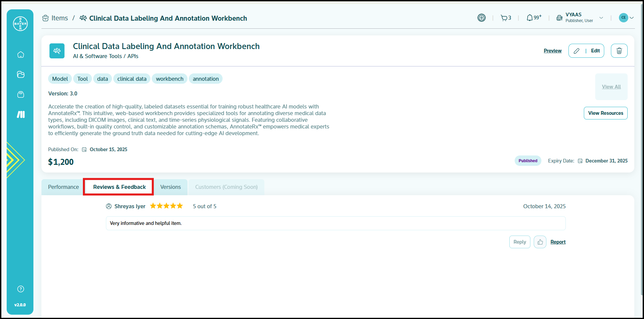Screen dimensions: 644x319
Task: Click the circular target icon in header
Action: point(481,18)
